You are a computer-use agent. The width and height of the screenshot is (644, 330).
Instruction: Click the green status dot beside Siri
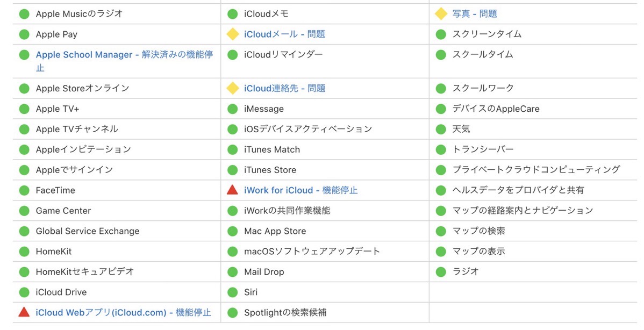point(232,292)
